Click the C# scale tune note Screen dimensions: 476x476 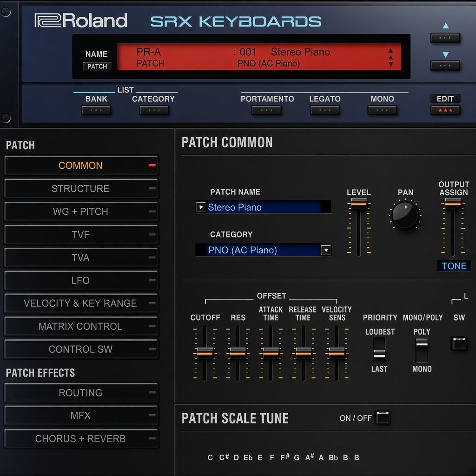[224, 457]
